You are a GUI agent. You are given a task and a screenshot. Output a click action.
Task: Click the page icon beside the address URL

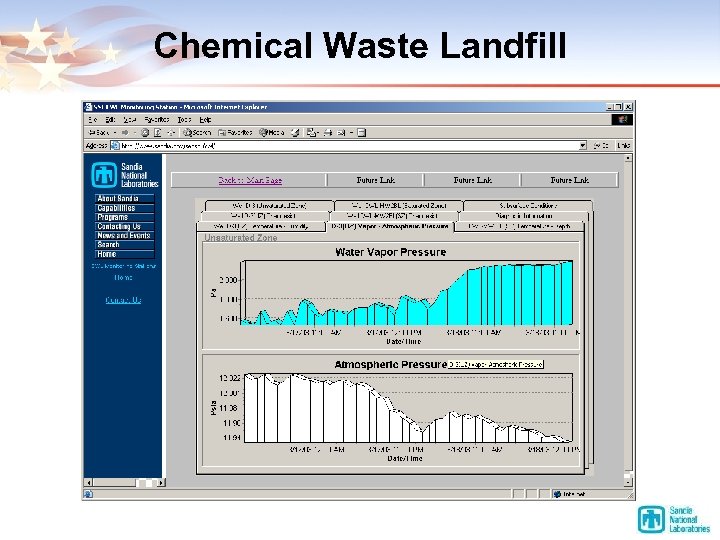tap(115, 146)
